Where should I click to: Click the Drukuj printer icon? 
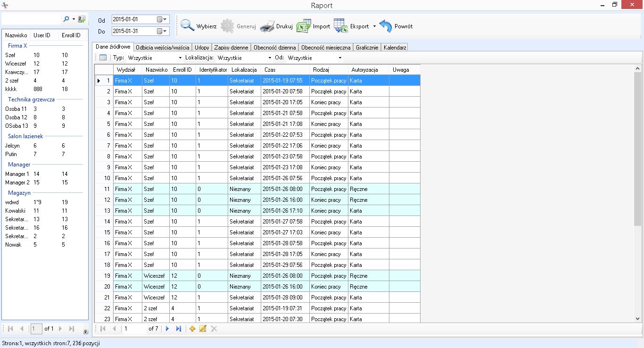pos(267,26)
